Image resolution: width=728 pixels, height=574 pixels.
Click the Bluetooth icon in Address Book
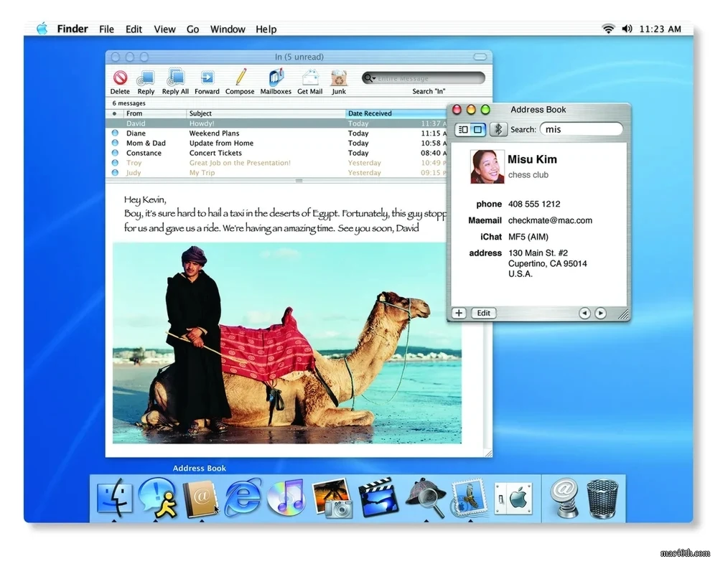(x=499, y=129)
